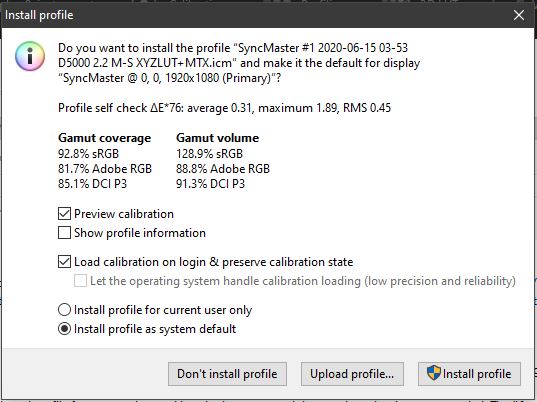
Task: Select Install profile as system default
Action: pyautogui.click(x=64, y=329)
